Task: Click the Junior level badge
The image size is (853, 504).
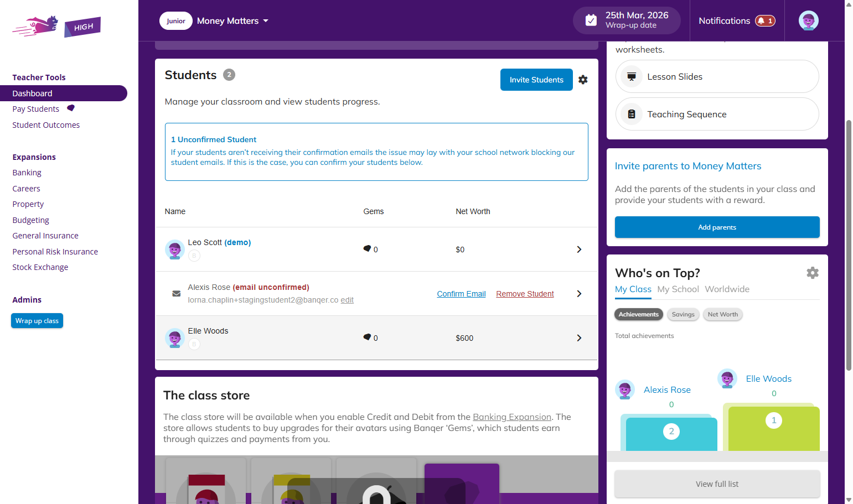Action: coord(176,21)
